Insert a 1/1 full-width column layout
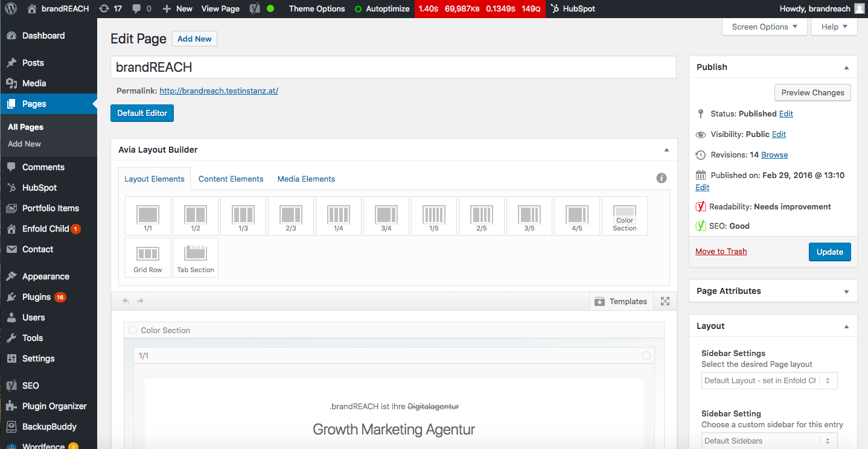 tap(148, 216)
